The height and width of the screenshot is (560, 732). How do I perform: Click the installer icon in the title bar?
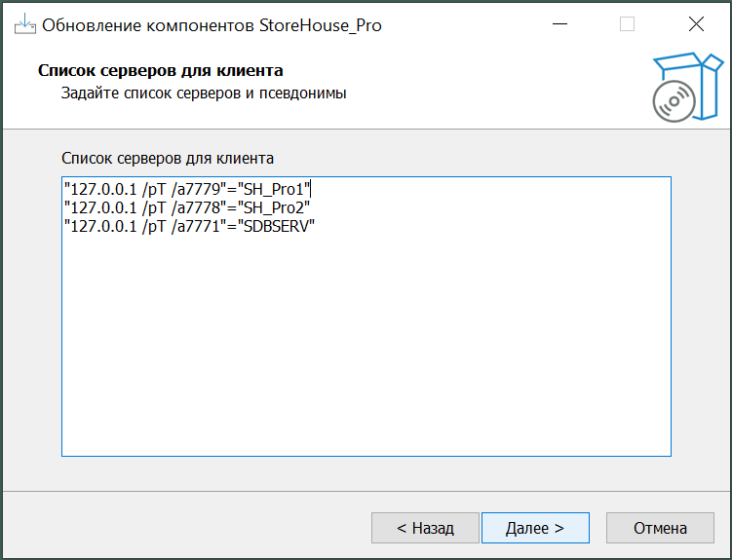[24, 25]
